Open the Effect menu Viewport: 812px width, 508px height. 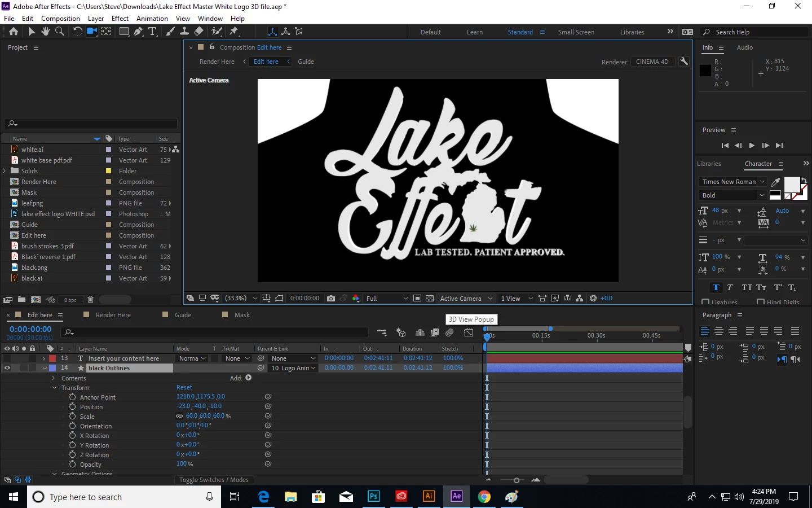(120, 19)
